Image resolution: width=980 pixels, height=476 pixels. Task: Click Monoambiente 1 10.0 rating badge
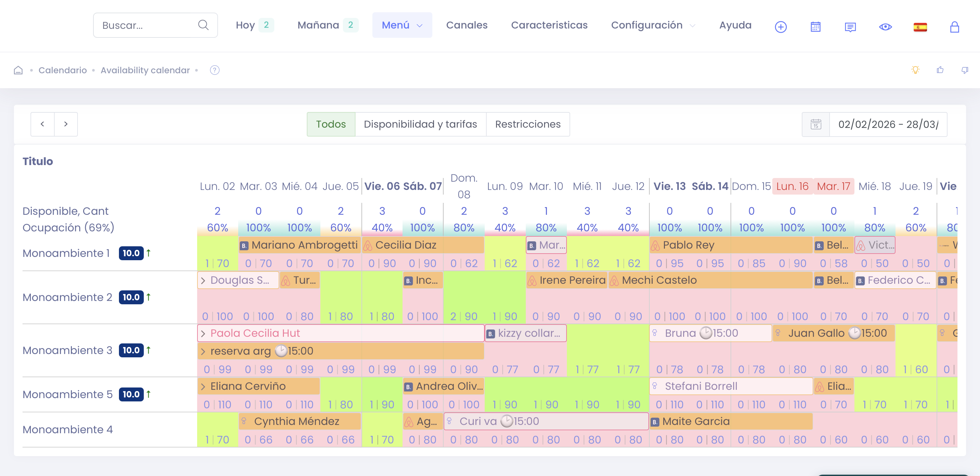click(x=131, y=253)
